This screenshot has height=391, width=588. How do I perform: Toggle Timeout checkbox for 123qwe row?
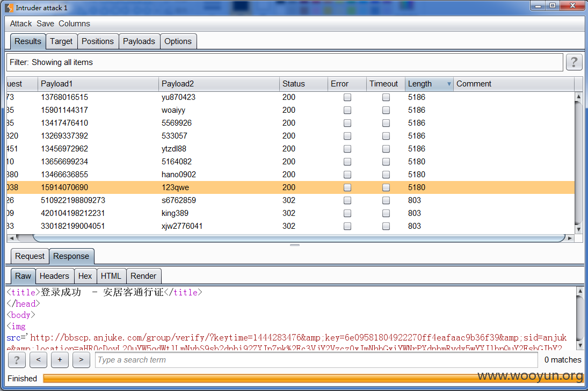tap(386, 187)
